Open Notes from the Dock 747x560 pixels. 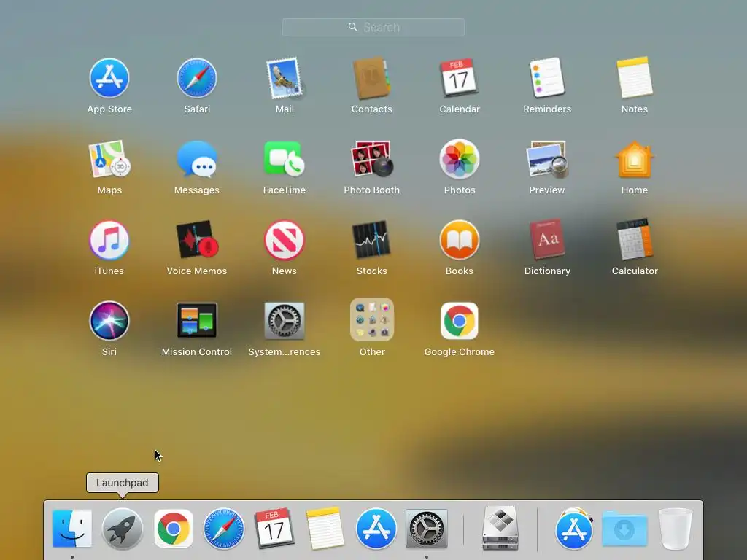click(325, 529)
